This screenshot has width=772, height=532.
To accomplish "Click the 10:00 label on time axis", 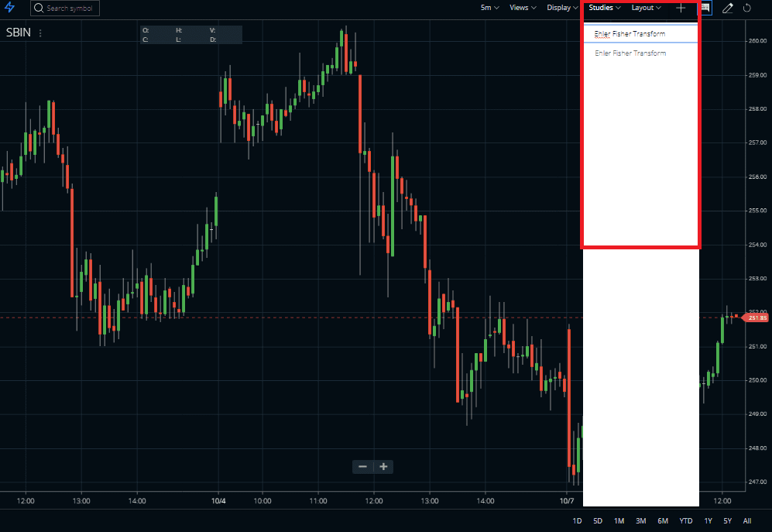I will (262, 501).
